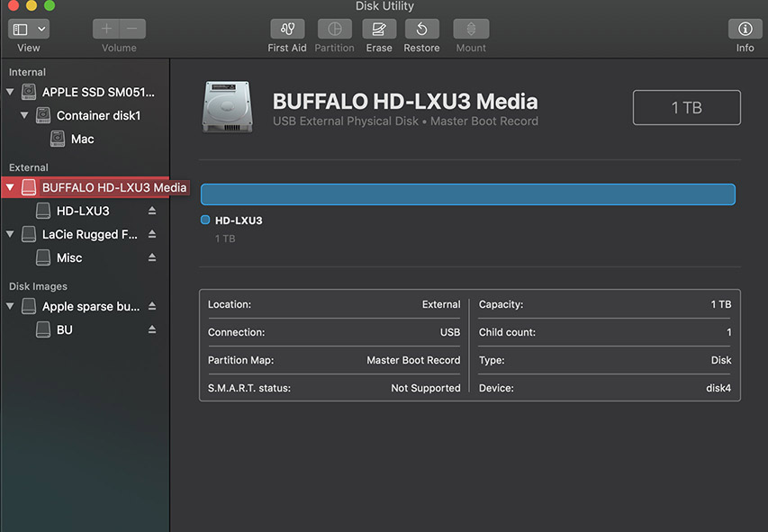The width and height of the screenshot is (768, 532).
Task: Click the Disk Images section header
Action: coord(38,286)
